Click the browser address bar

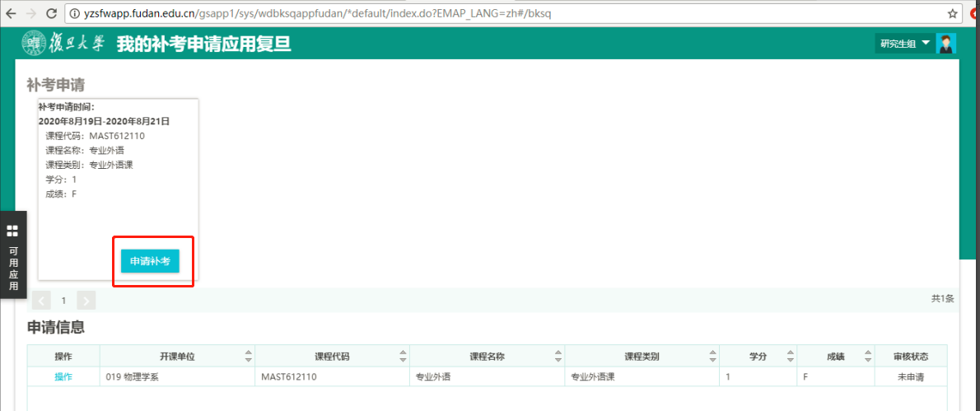pos(494,14)
